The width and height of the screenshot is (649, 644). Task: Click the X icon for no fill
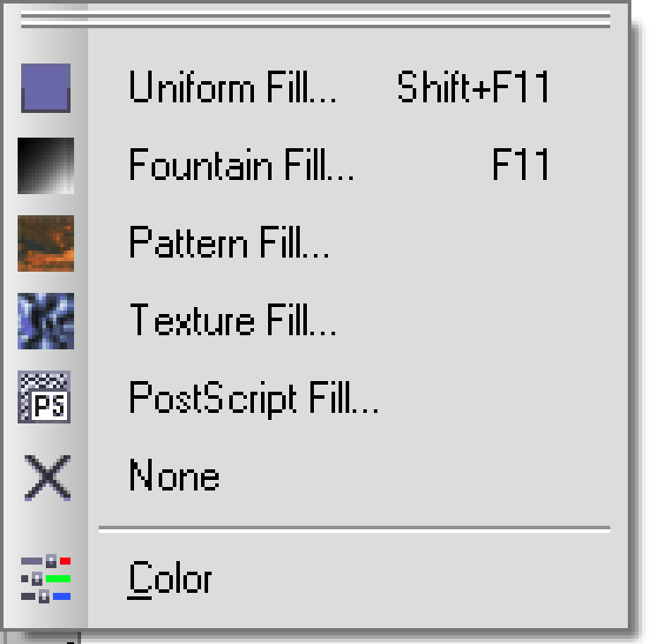coord(48,477)
